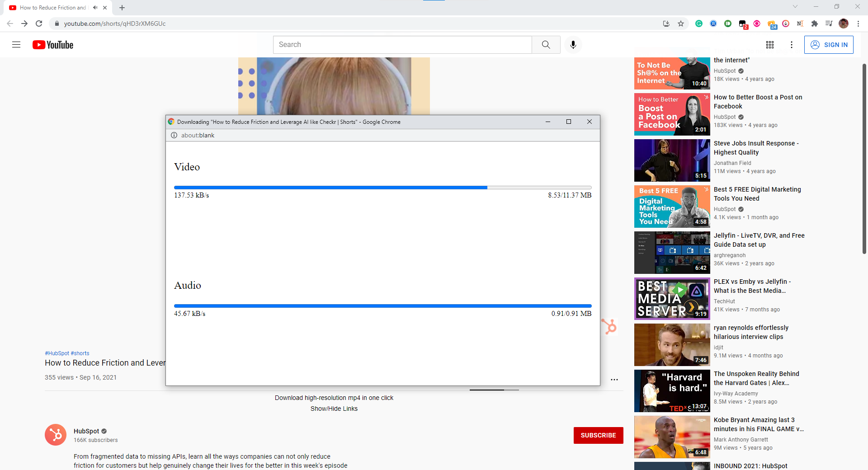Go back with the browser back arrow
Viewport: 868px width, 470px height.
coord(10,23)
